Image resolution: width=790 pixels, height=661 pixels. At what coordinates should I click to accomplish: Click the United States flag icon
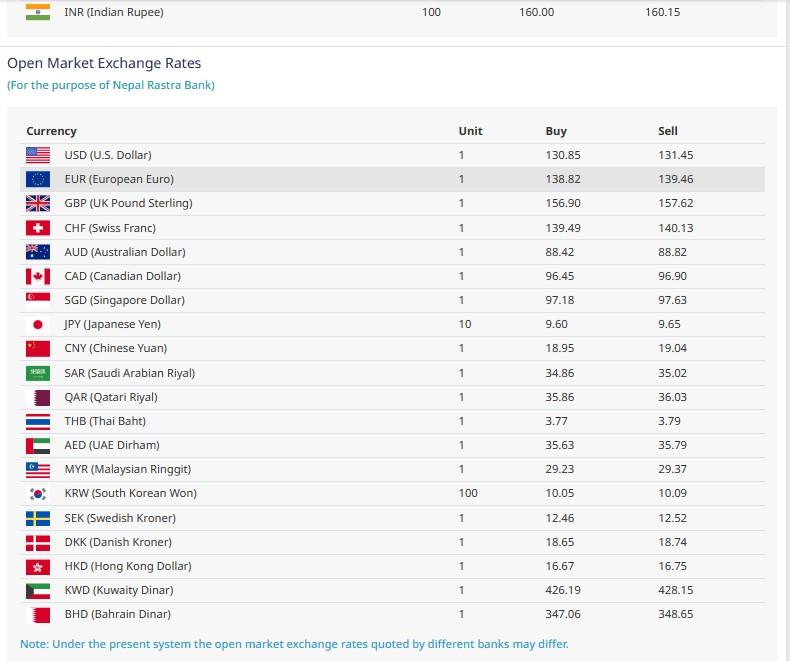[x=38, y=155]
